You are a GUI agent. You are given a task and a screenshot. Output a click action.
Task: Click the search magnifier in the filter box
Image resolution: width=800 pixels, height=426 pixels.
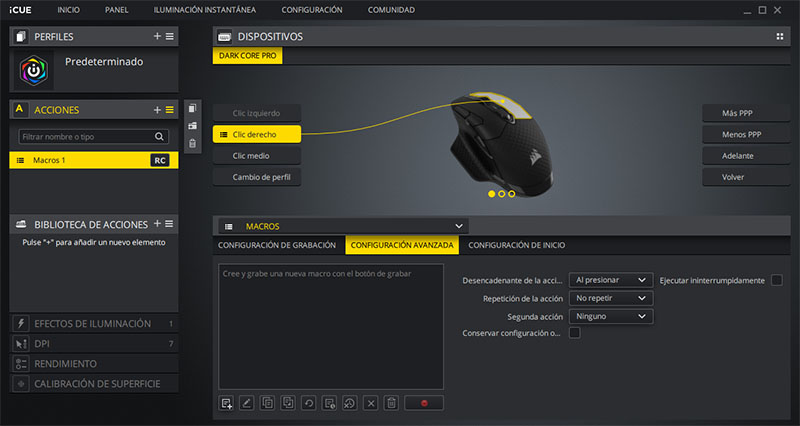pos(159,137)
